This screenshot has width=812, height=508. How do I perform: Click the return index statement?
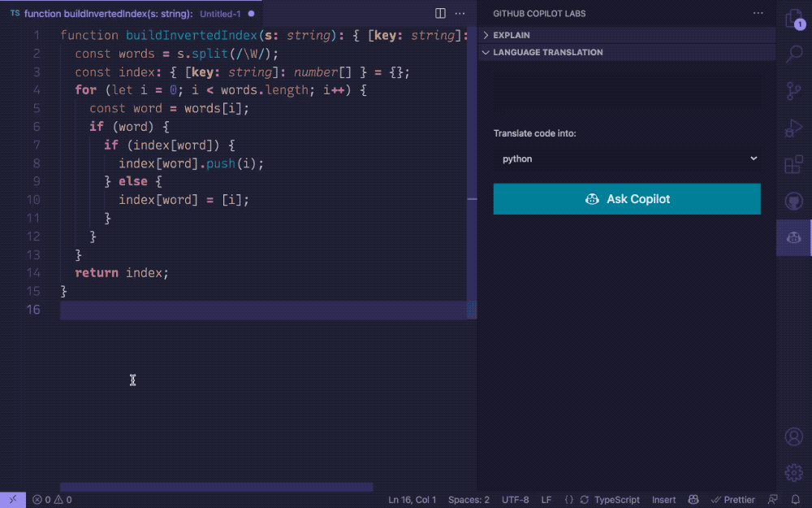[x=122, y=272]
